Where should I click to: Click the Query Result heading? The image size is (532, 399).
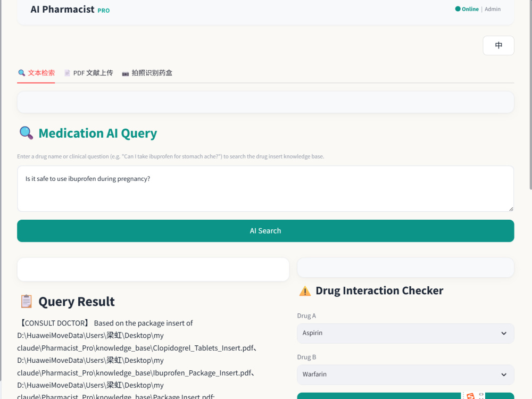click(x=77, y=302)
